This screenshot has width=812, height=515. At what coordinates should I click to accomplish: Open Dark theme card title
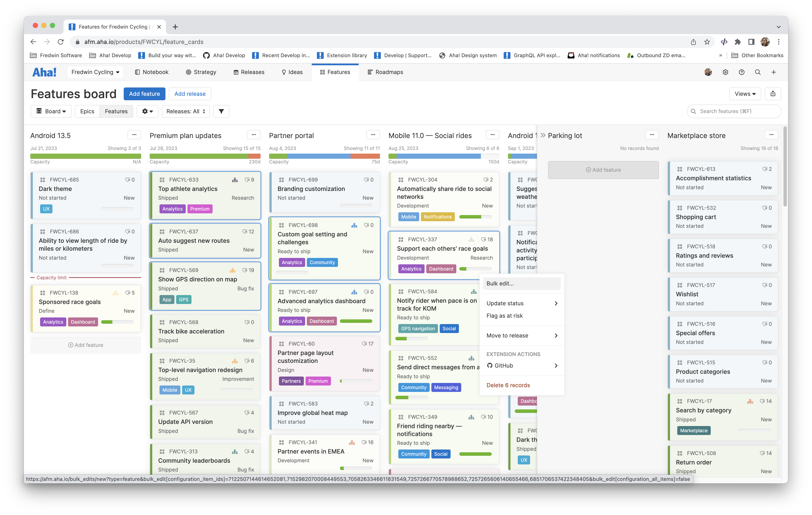[x=55, y=189]
